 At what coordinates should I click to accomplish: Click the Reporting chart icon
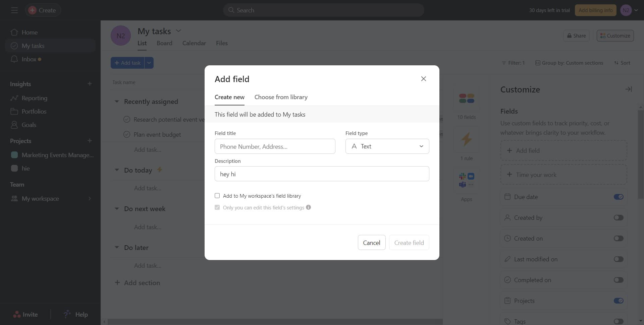[14, 98]
